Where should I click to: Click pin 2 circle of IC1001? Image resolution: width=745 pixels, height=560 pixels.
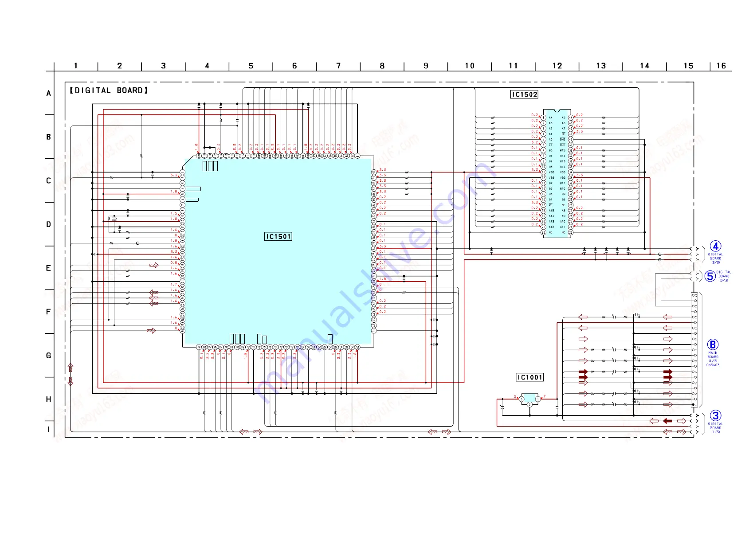(x=529, y=404)
